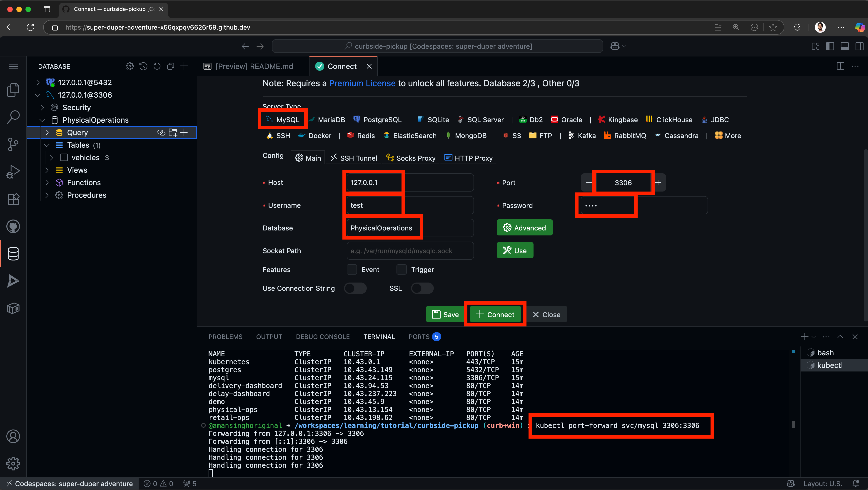Open the Run and Debug icon
Viewport: 868px width, 490px height.
[x=13, y=171]
